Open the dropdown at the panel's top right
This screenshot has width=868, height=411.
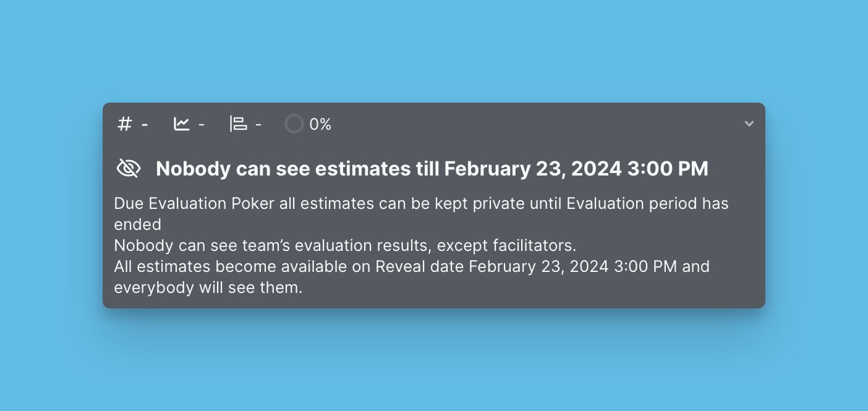click(749, 124)
